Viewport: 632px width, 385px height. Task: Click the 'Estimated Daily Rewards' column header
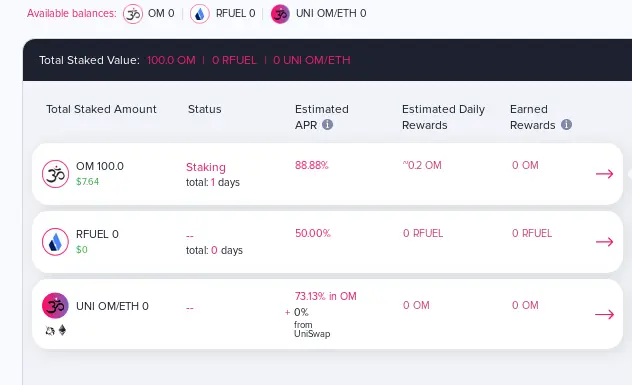point(443,117)
